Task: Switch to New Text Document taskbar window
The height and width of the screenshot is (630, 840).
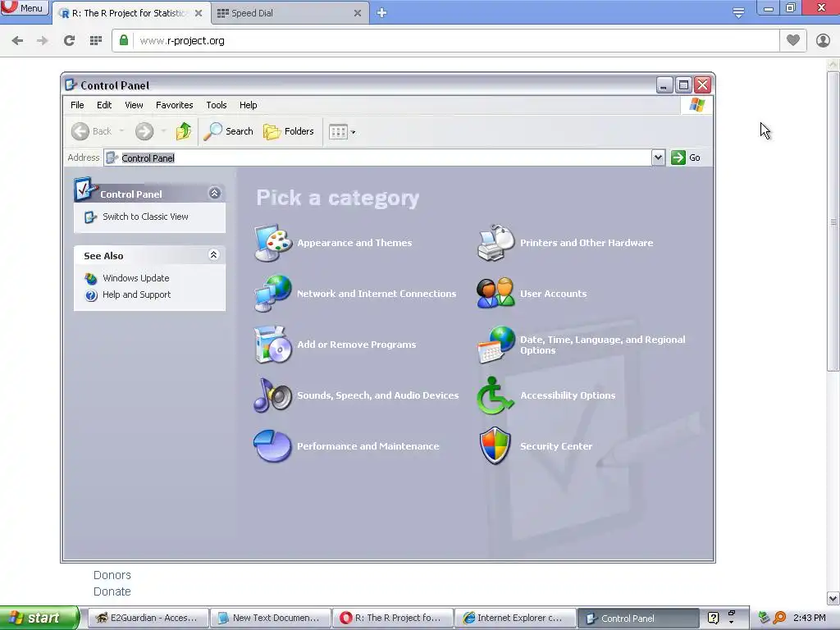Action: pyautogui.click(x=269, y=619)
